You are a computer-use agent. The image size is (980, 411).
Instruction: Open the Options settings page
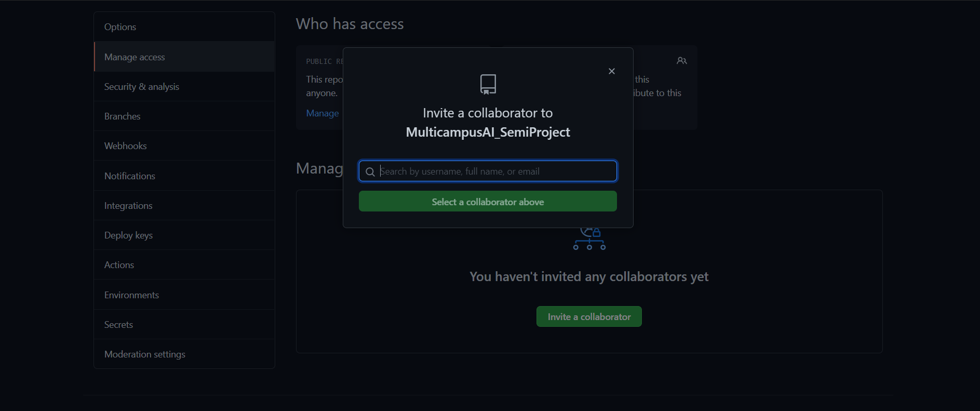pos(184,27)
